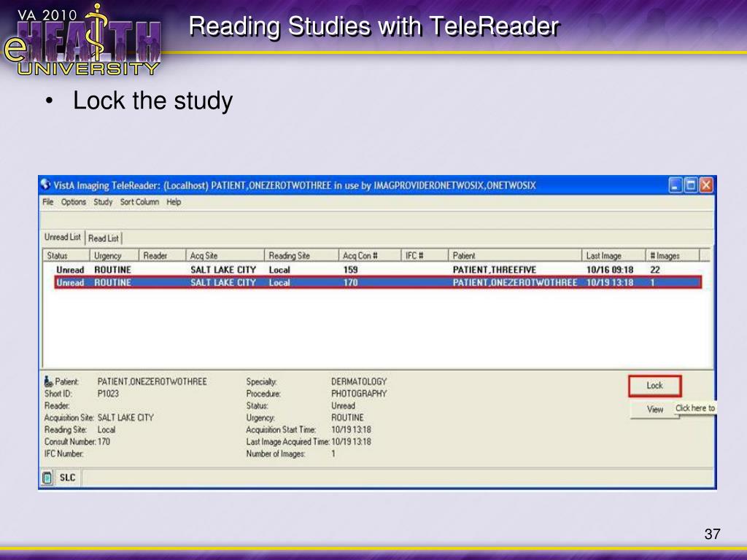Sort by the Acq Con # column header
Viewport: 747px width, 560px height.
coord(370,256)
